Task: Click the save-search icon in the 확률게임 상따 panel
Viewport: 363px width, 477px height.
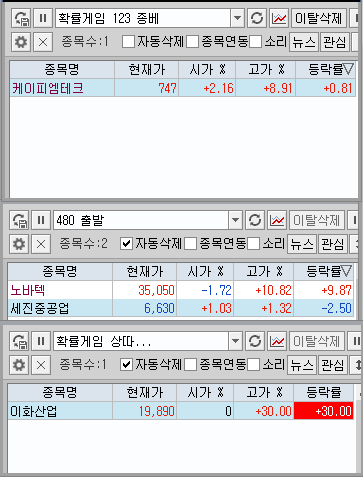Action: click(x=19, y=341)
